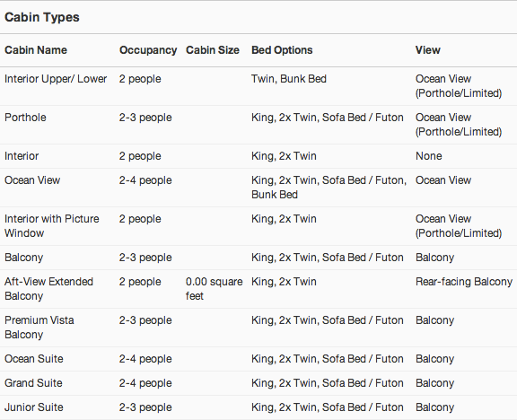Select the Premium Vista Balcony cabin
The image size is (517, 420).
pos(39,328)
